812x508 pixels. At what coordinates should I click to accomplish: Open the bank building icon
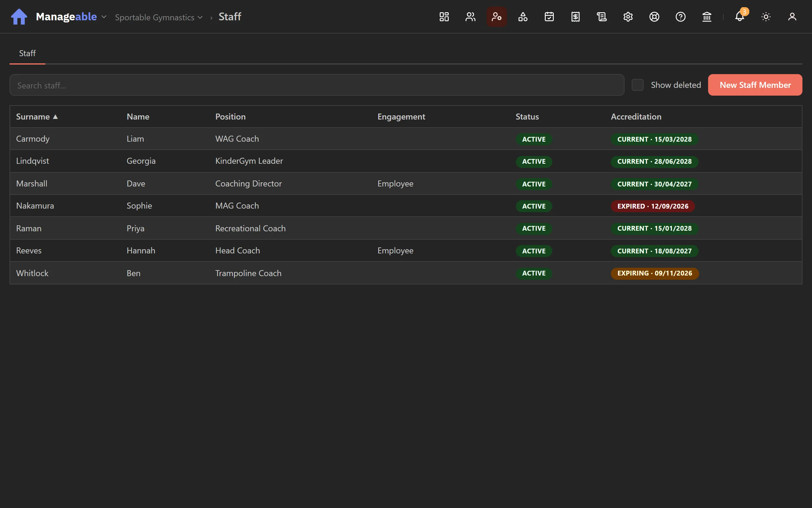pos(707,17)
